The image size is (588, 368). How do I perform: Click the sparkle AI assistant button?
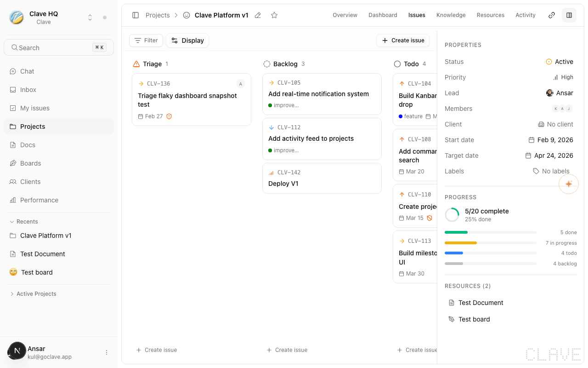(569, 184)
